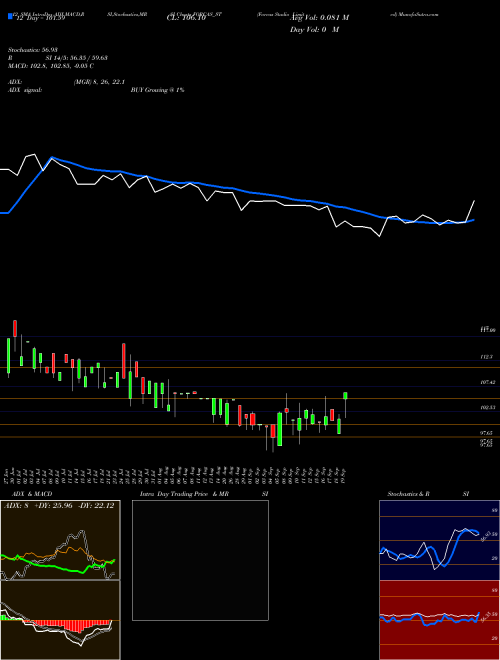Click the 'BUY Growing @ 1%' signal text
Image resolution: width=500 pixels, height=660 pixels.
click(x=157, y=90)
